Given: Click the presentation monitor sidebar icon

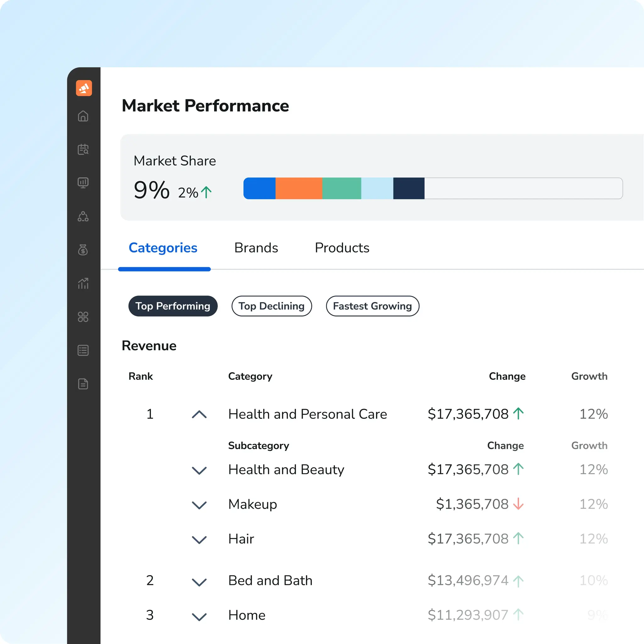Looking at the screenshot, I should [83, 183].
